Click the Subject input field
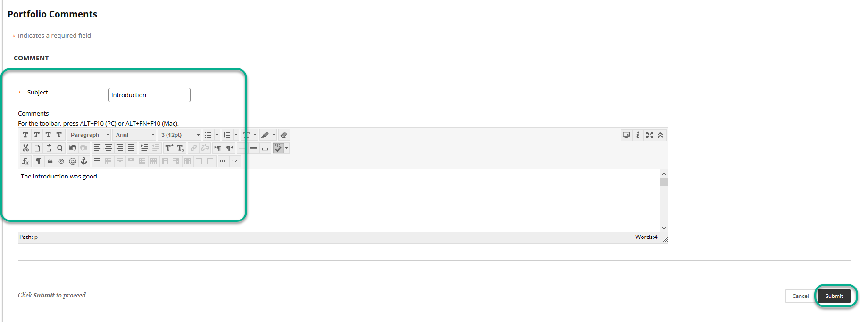This screenshot has height=322, width=868. 149,95
